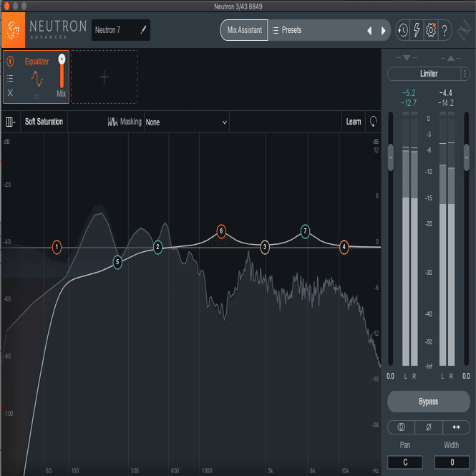Click the output gain up-triangle indicator

pyautogui.click(x=451, y=58)
